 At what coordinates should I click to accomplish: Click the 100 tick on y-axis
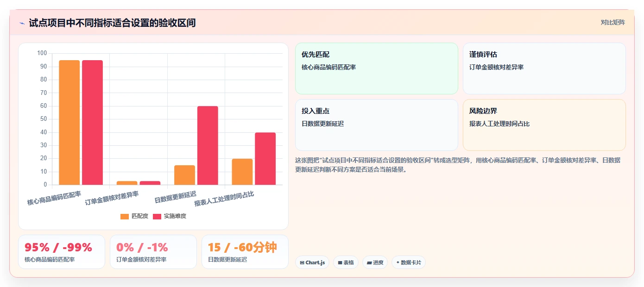pyautogui.click(x=42, y=53)
